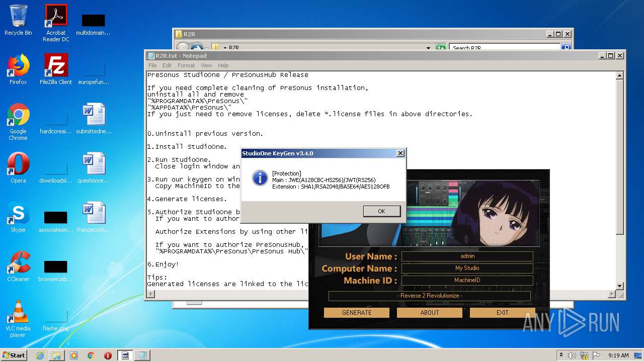Open the Help menu in Notepad

point(223,65)
